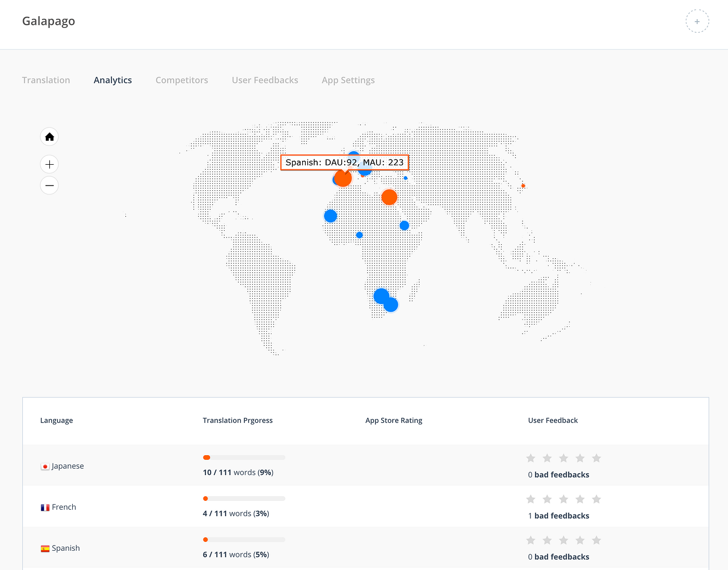
Task: Zoom out on the map with minus button
Action: (49, 185)
